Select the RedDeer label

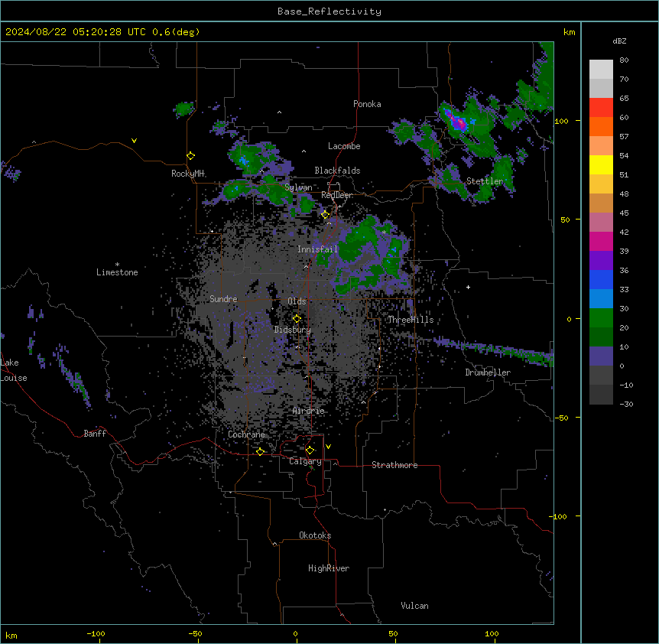coord(337,195)
